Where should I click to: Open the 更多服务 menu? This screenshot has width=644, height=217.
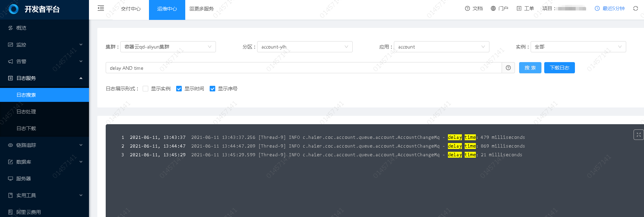[x=202, y=9]
